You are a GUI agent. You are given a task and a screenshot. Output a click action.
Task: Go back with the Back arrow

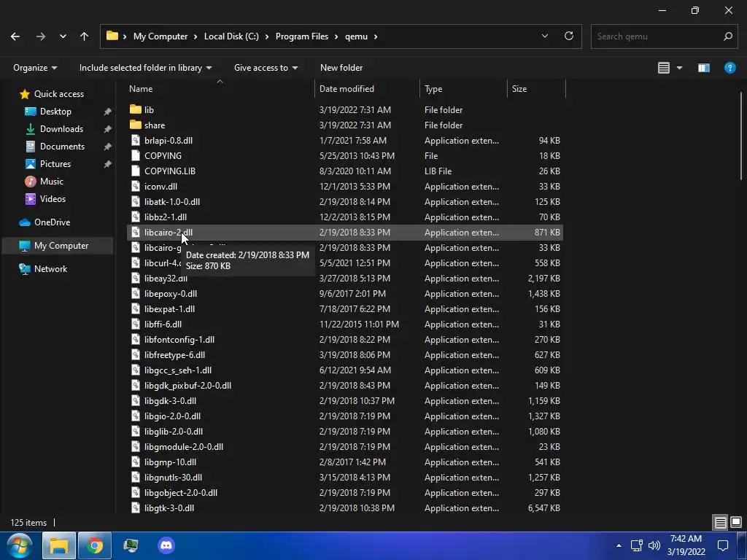click(15, 36)
